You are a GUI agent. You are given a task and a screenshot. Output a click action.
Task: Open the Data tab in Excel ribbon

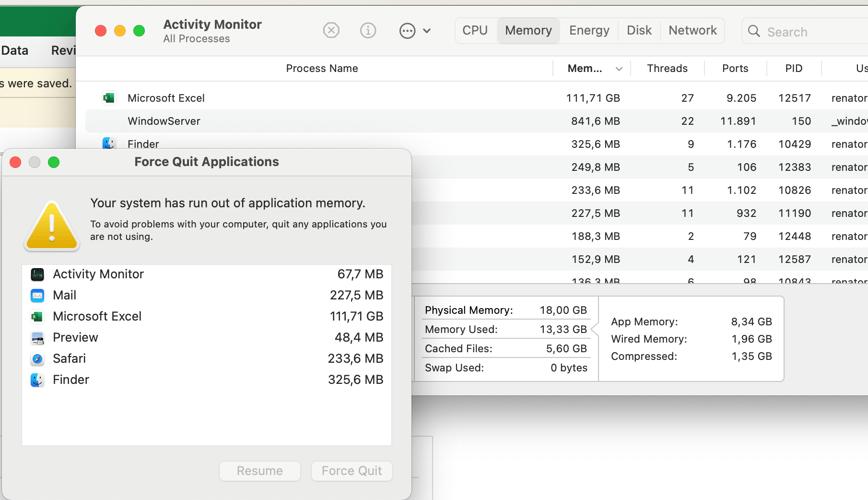pos(15,50)
